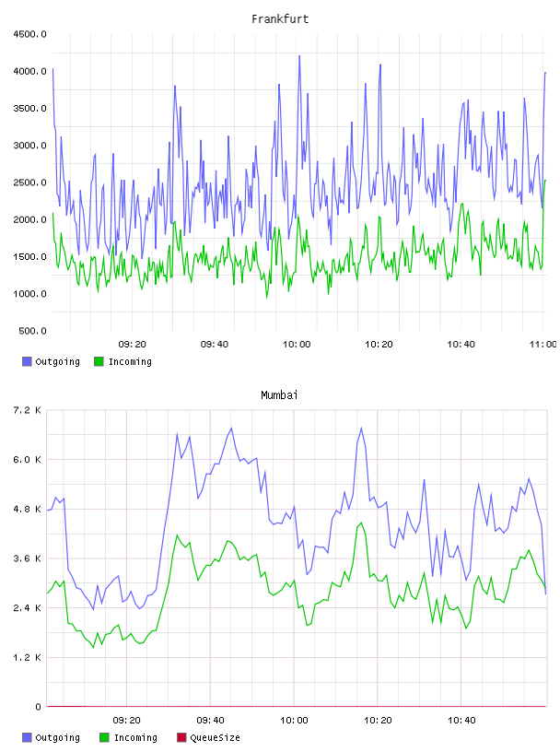
Task: Click the 3500.0 y-axis label on Frankfurt
Action: (29, 109)
